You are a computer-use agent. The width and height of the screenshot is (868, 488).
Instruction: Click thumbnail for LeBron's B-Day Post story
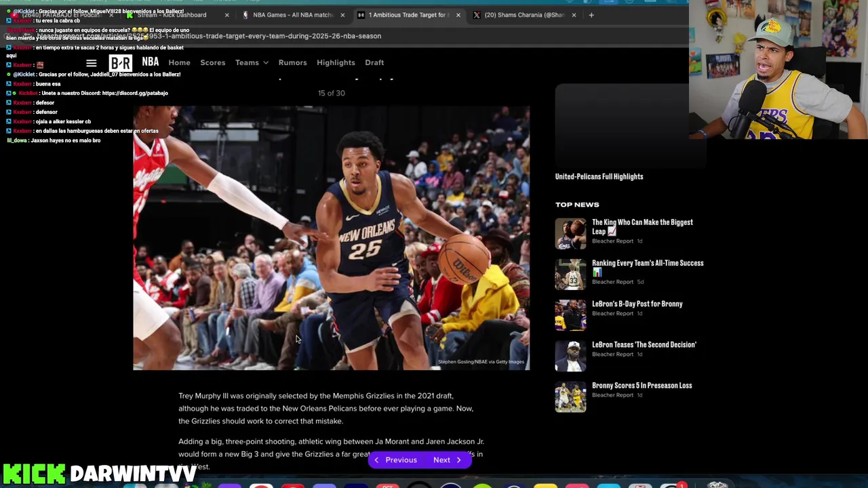point(570,314)
